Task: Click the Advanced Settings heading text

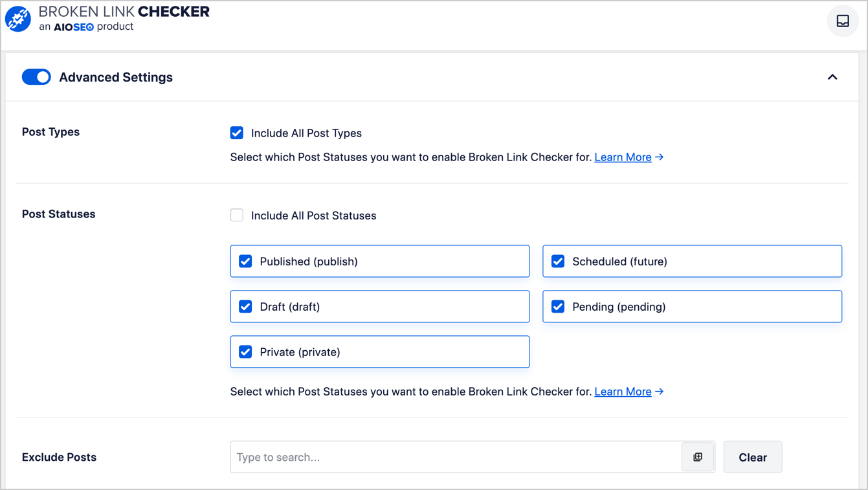Action: click(116, 78)
